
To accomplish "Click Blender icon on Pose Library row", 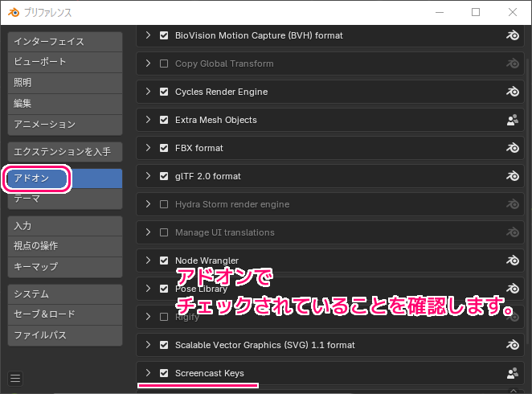I will [x=513, y=289].
